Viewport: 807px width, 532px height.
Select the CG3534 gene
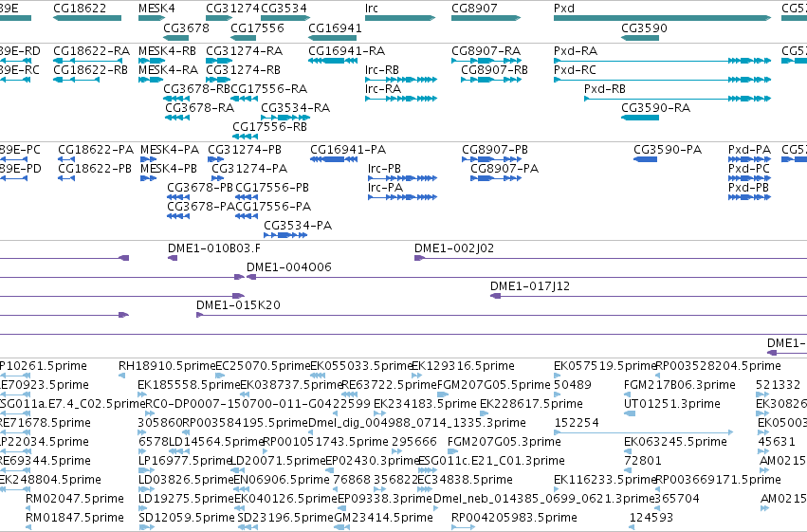[x=285, y=18]
